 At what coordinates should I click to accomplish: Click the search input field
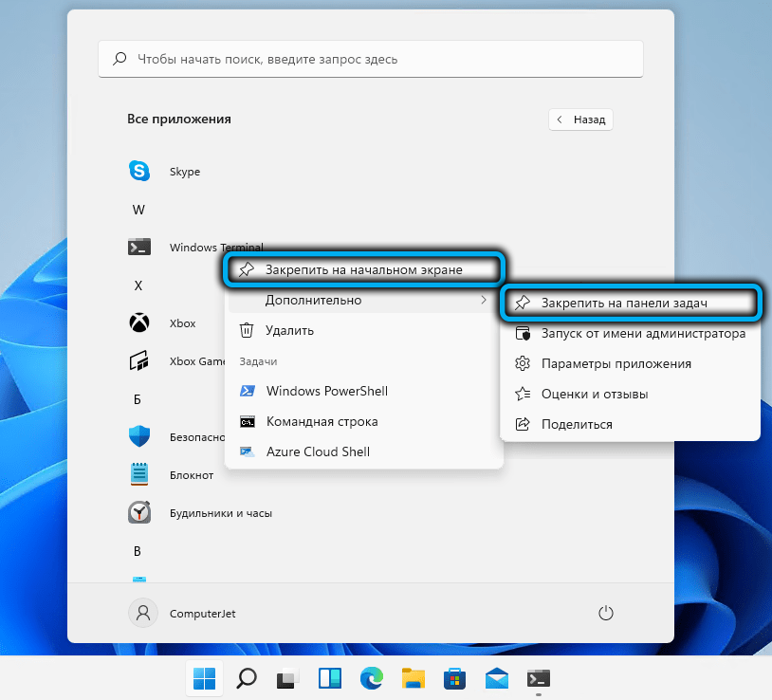click(x=371, y=59)
